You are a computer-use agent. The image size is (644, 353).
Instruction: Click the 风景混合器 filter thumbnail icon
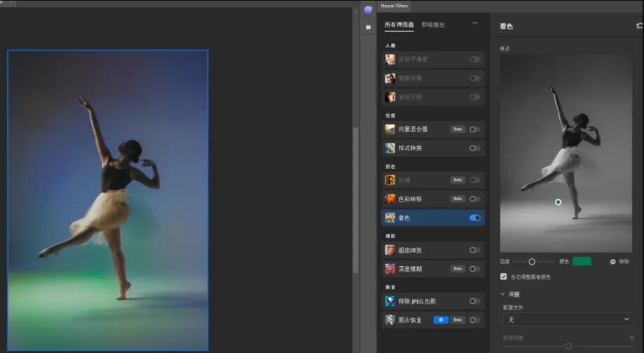(390, 129)
